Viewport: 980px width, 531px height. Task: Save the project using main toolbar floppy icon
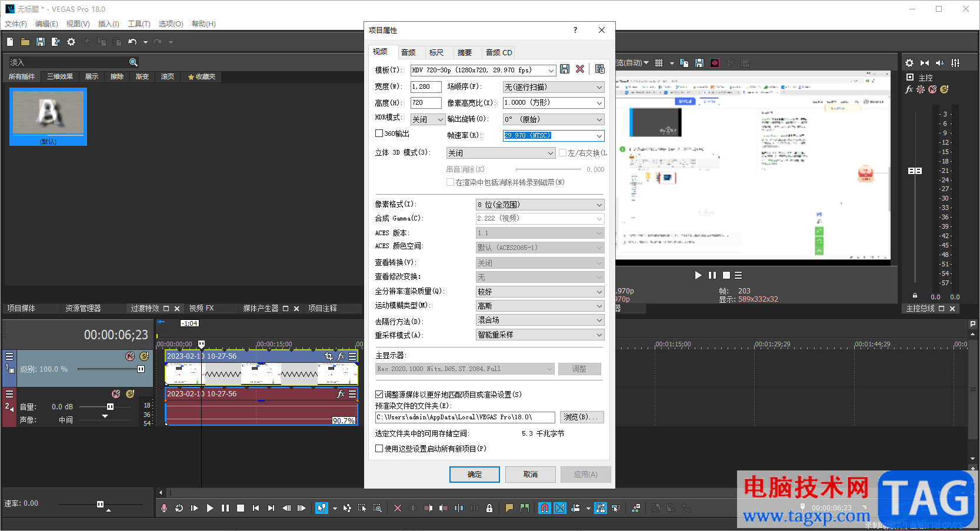coord(41,42)
